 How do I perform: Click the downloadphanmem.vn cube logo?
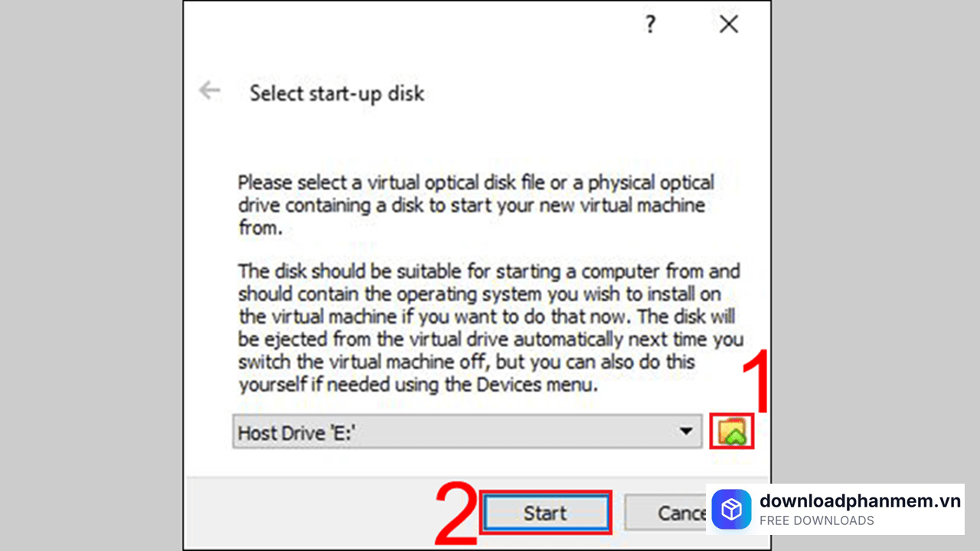pos(731,509)
